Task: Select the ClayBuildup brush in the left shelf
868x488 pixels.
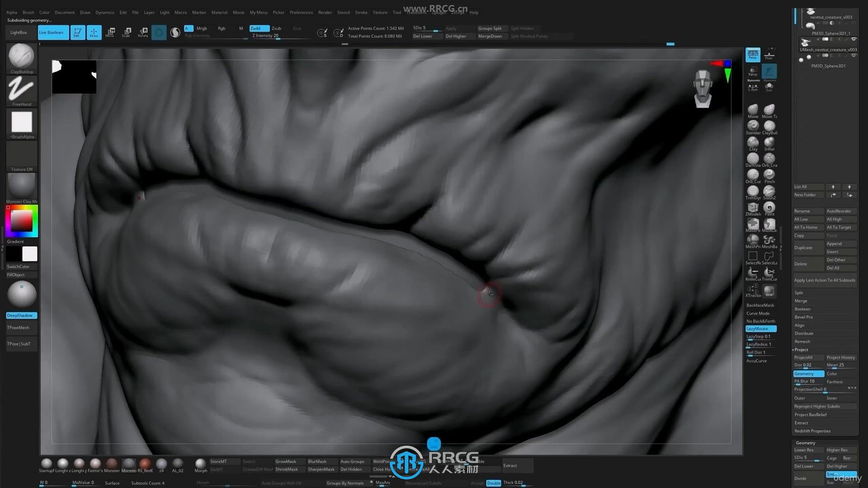Action: (21, 56)
